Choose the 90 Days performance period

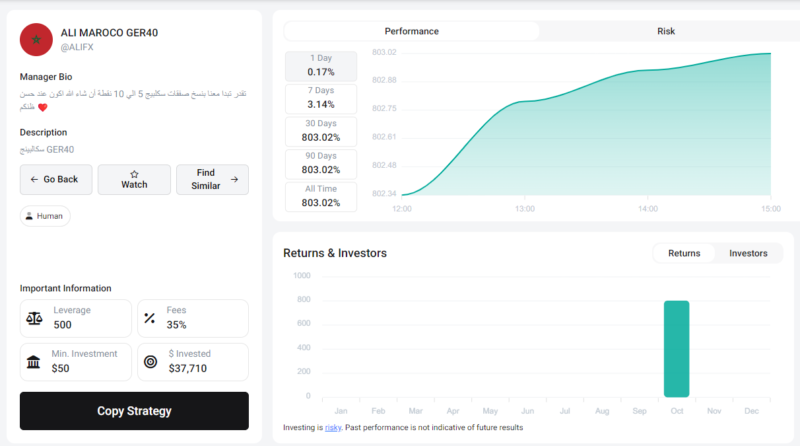pyautogui.click(x=321, y=163)
